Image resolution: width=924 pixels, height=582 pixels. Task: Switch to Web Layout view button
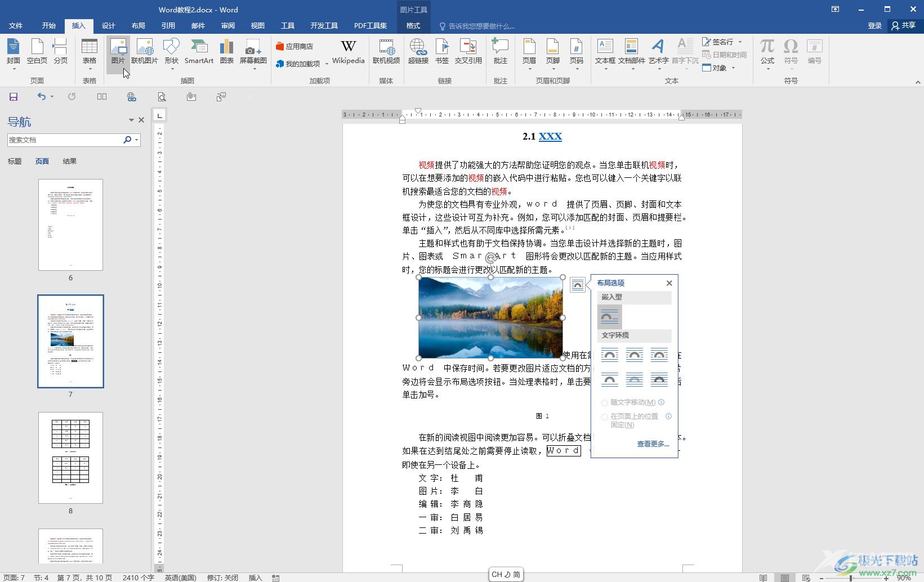806,577
